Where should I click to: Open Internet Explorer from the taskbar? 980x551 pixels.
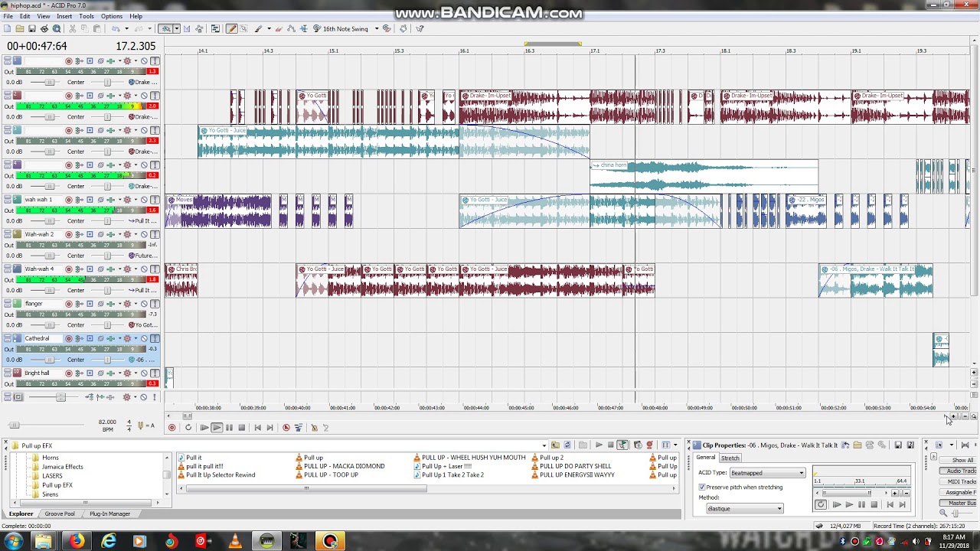point(109,541)
